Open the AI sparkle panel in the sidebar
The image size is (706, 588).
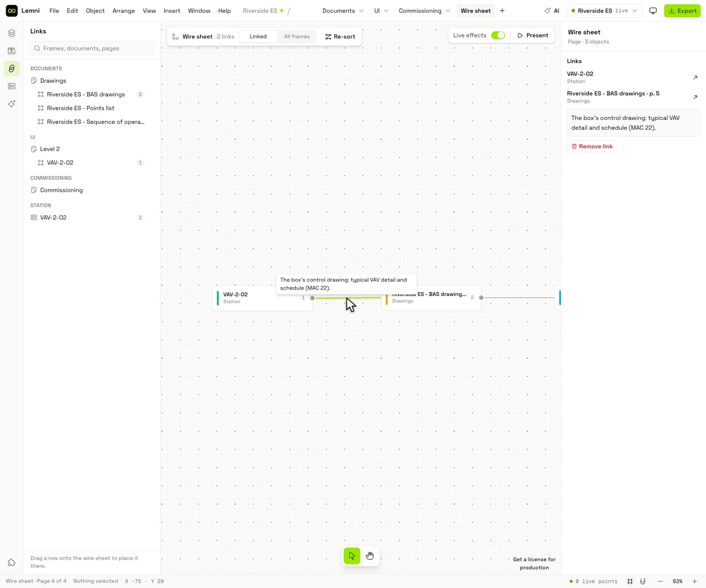point(11,104)
